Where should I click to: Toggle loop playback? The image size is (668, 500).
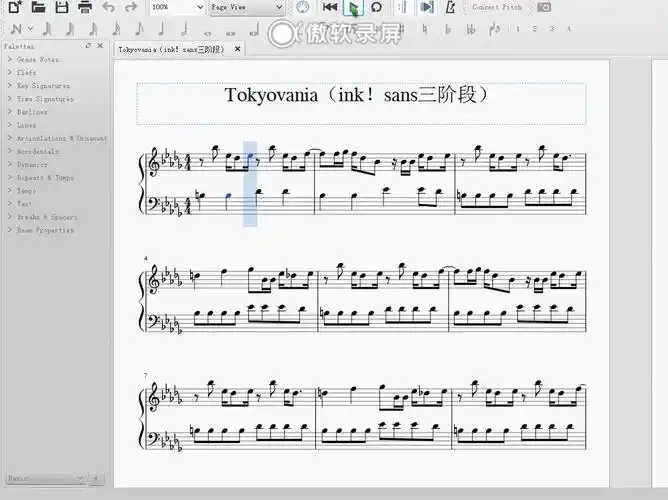click(377, 7)
